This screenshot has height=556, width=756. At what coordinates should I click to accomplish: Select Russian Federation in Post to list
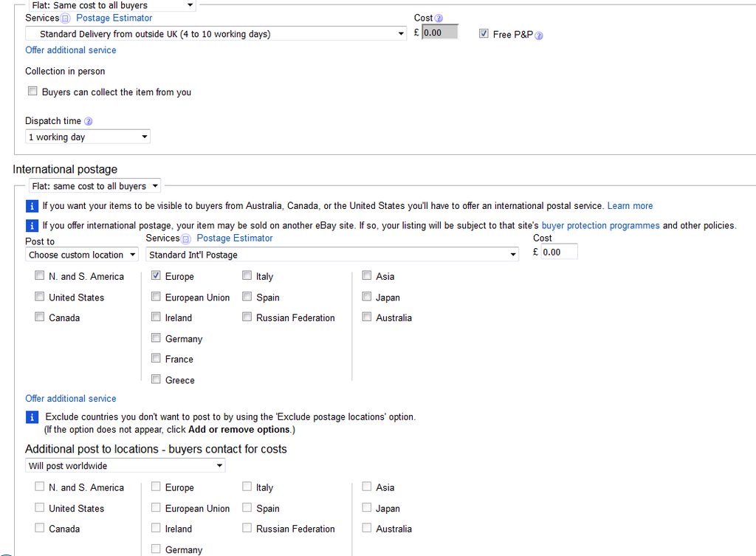[247, 317]
